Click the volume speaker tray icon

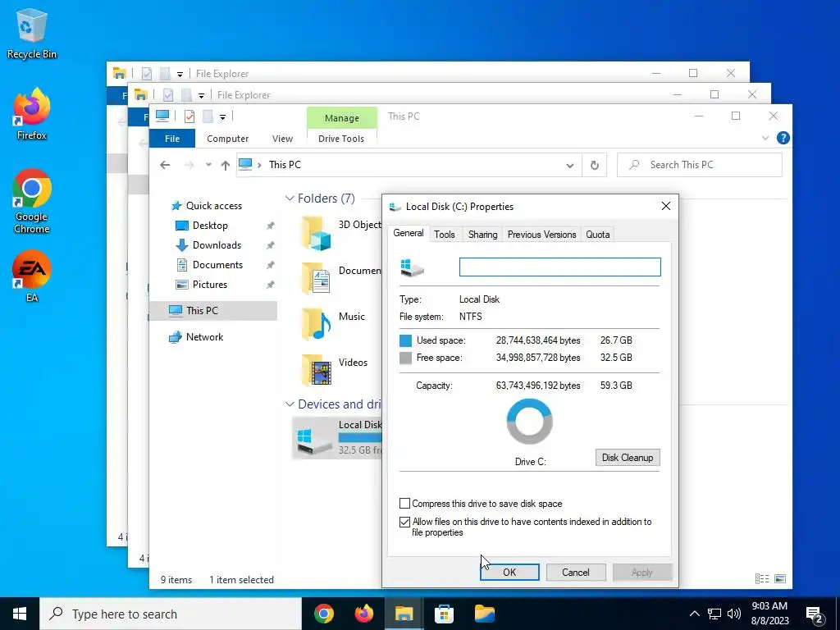click(734, 614)
